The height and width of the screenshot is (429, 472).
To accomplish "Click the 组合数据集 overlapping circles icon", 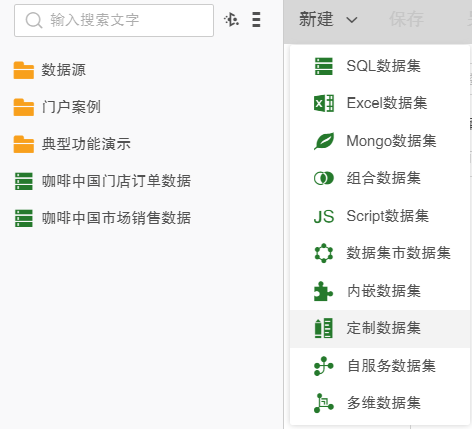I will (324, 178).
